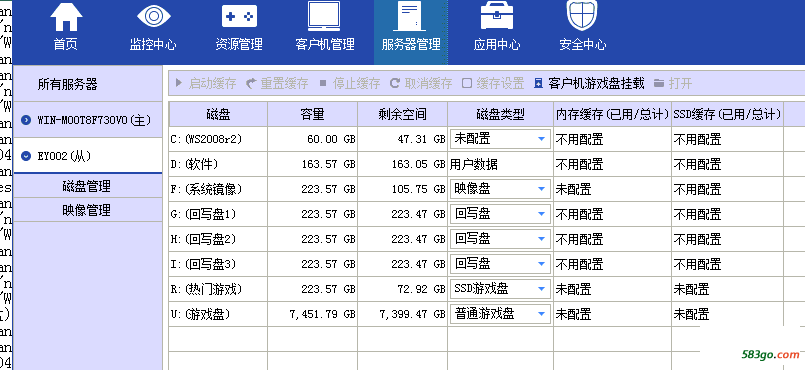Select the 服务器管理 server icon

tap(409, 16)
